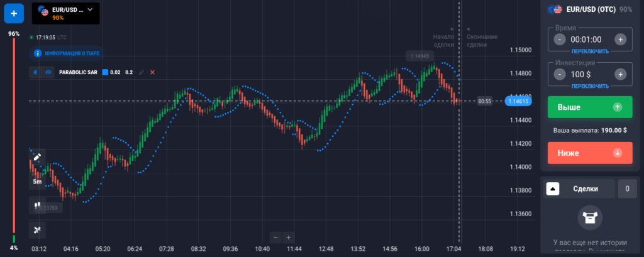Click the Parabolic SAR blue color swatch
The width and height of the screenshot is (644, 257).
(x=105, y=72)
